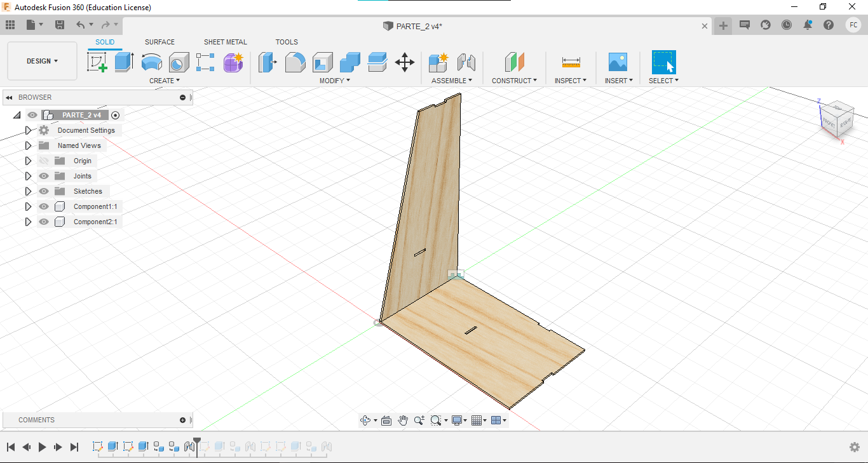This screenshot has height=463, width=868.
Task: Open the Help question mark
Action: click(829, 25)
